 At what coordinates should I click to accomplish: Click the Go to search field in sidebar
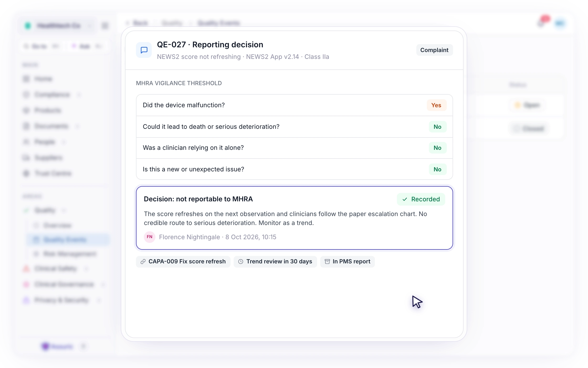coord(42,47)
